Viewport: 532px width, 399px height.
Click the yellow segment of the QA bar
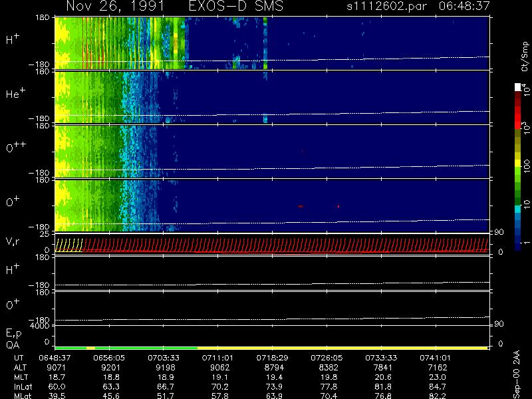click(x=342, y=348)
